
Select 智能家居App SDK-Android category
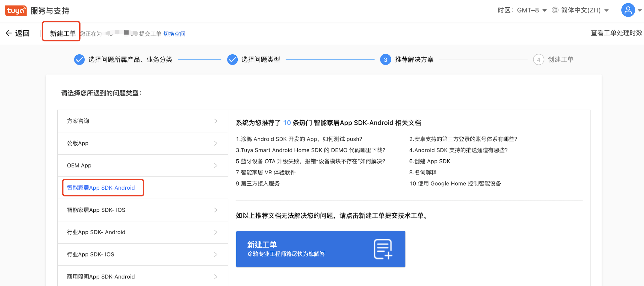[x=142, y=188]
